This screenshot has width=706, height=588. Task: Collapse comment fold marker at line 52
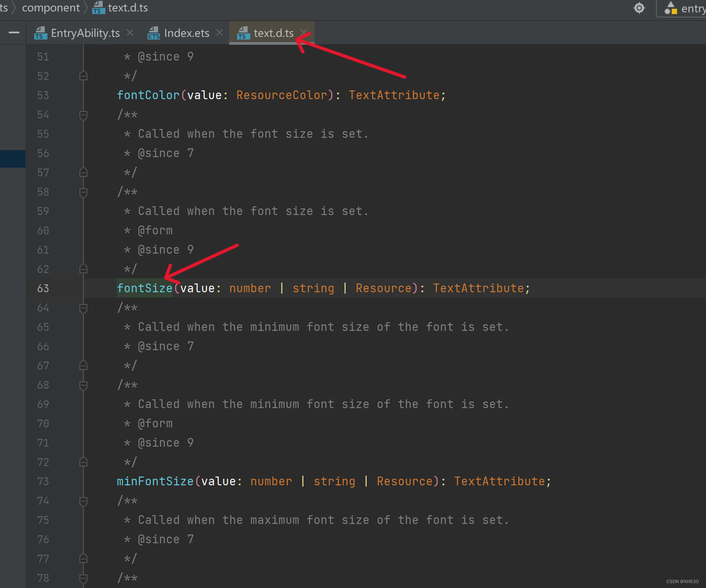(83, 76)
